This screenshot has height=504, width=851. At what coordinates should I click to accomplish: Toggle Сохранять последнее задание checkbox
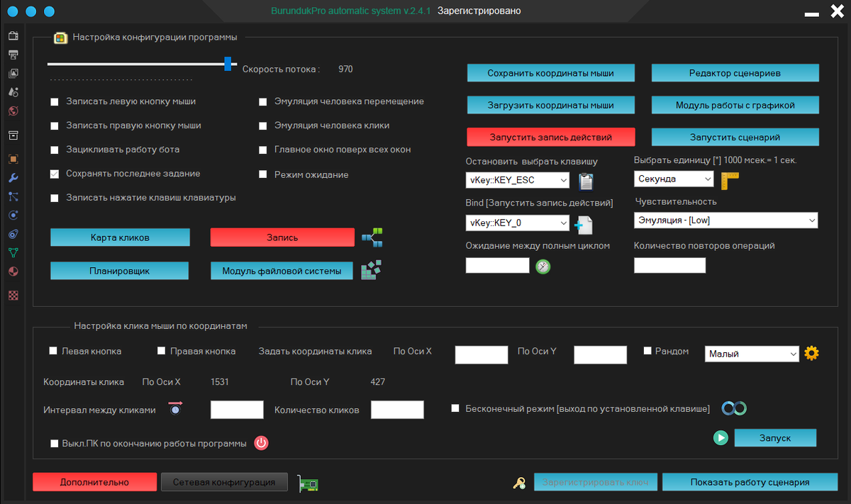[55, 174]
